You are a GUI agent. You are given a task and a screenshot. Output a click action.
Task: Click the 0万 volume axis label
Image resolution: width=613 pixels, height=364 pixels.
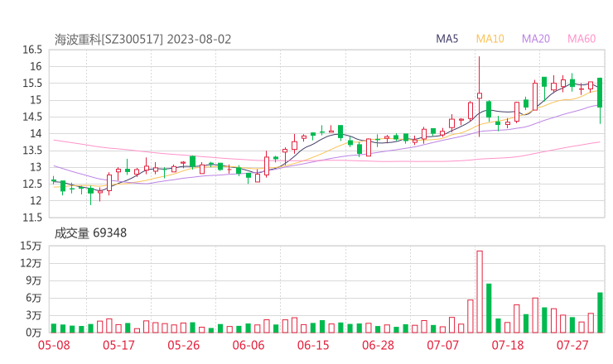34,333
